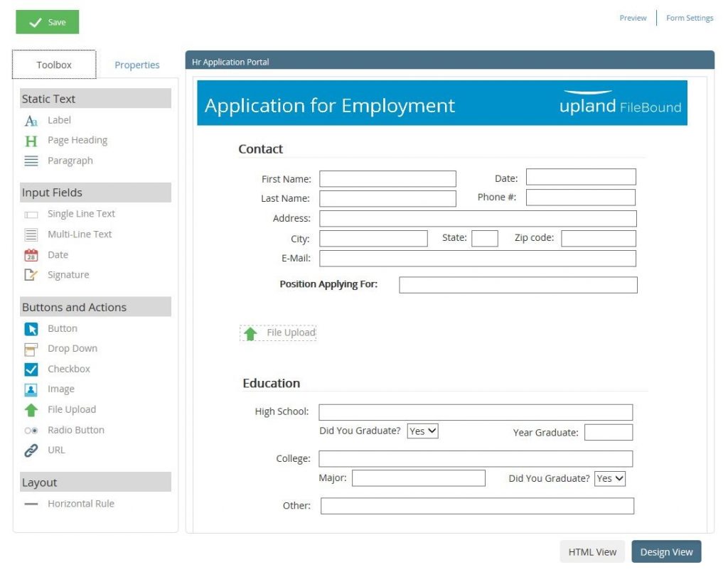Select the Radio Button tool icon
The width and height of the screenshot is (728, 572).
(x=31, y=431)
